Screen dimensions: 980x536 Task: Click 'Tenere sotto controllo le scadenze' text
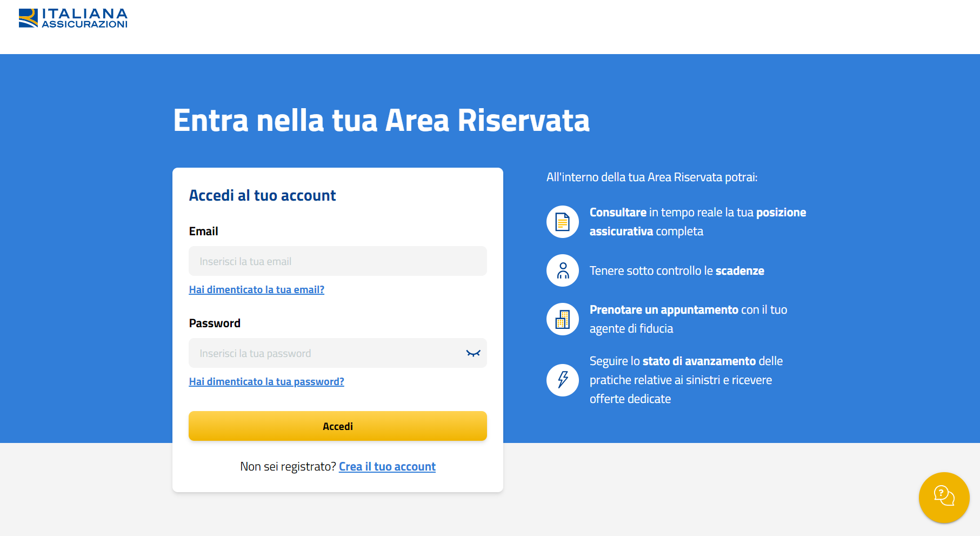[x=677, y=271]
